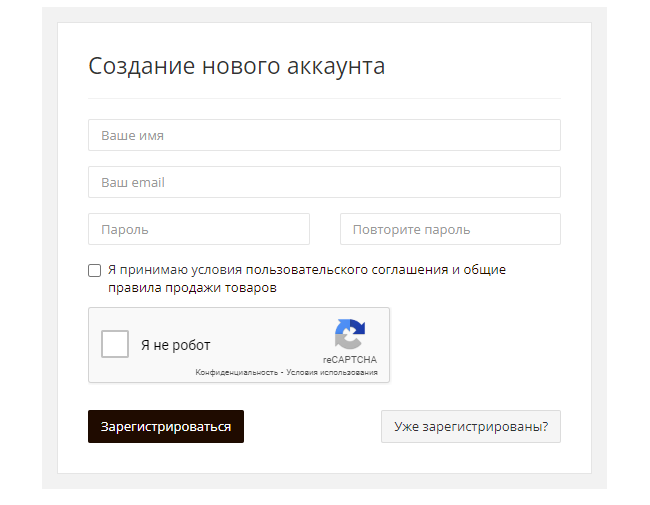Open the 'Условия использования' terms link
This screenshot has height=505, width=650.
coord(332,372)
